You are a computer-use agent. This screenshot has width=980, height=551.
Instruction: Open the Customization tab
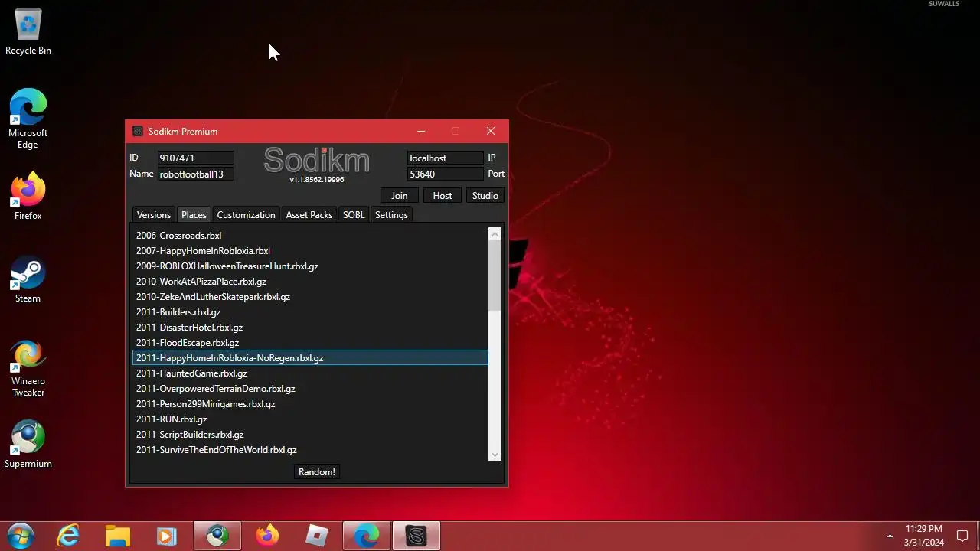[x=246, y=215]
